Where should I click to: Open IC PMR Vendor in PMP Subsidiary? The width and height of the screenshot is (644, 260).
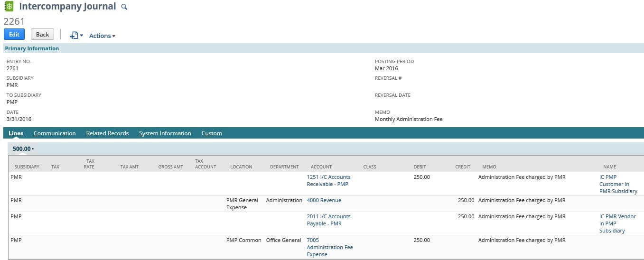coord(617,223)
